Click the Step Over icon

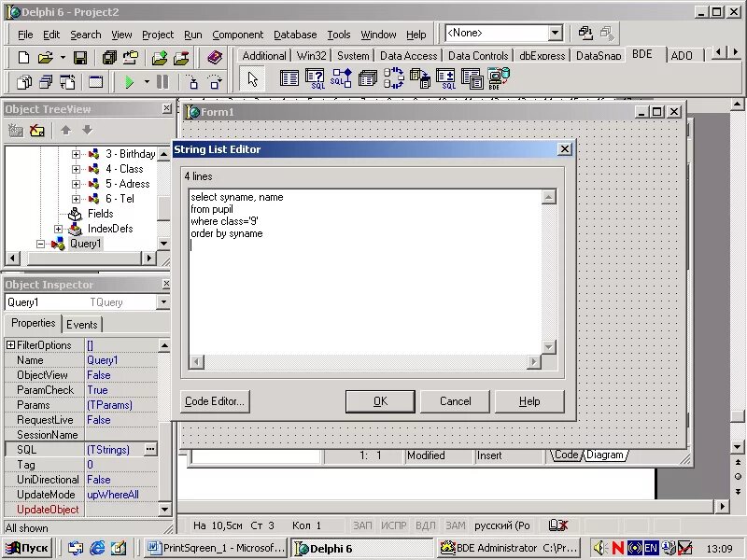215,82
